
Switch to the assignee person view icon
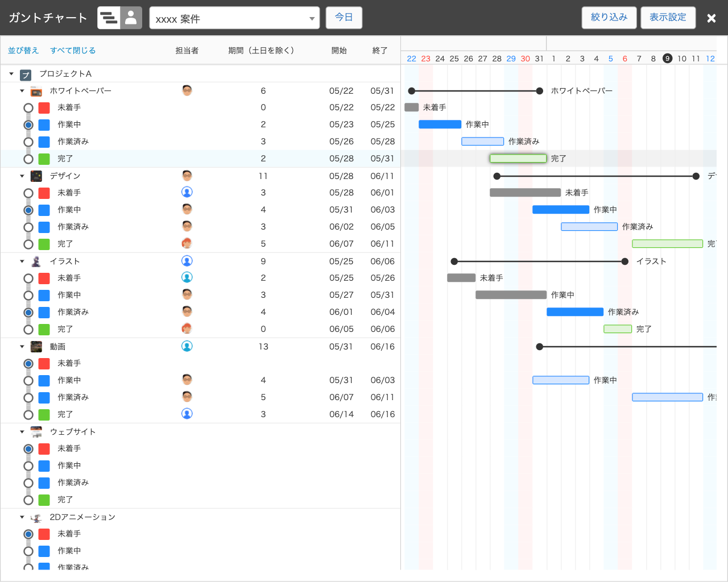pos(131,18)
